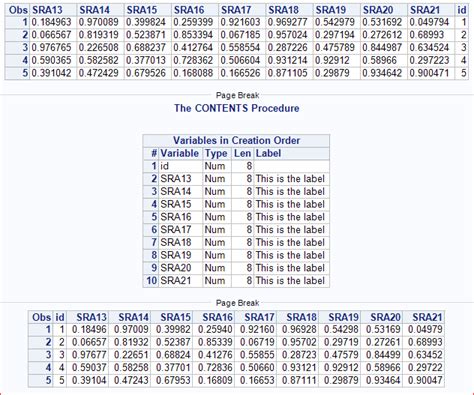Screen dimensions: 474x395
Task: Select the id variable row name
Action: [x=165, y=166]
